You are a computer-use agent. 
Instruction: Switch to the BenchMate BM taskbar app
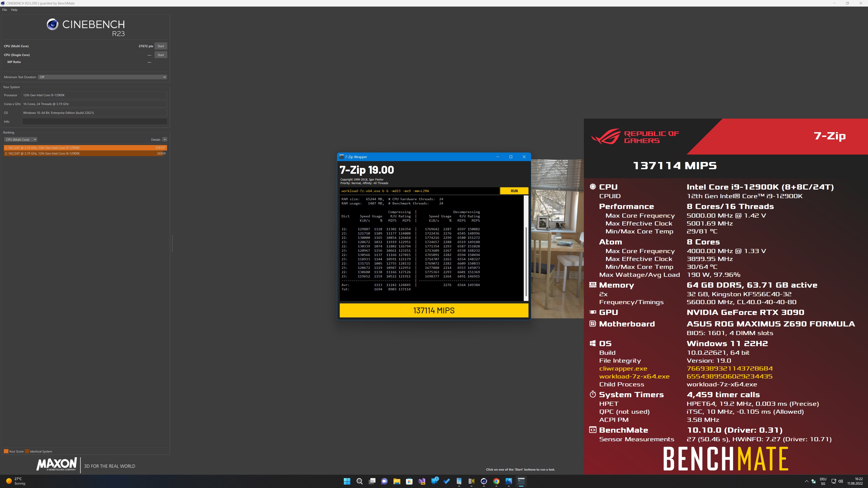pos(471,481)
